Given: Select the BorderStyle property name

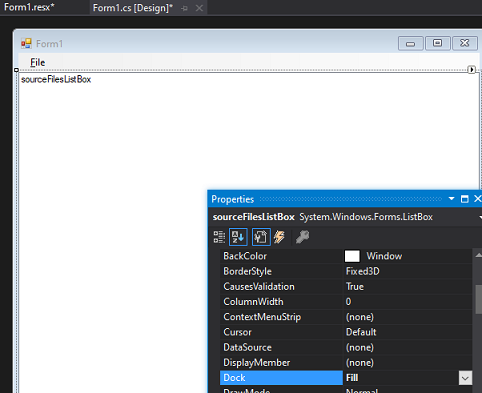Looking at the screenshot, I should [x=247, y=271].
